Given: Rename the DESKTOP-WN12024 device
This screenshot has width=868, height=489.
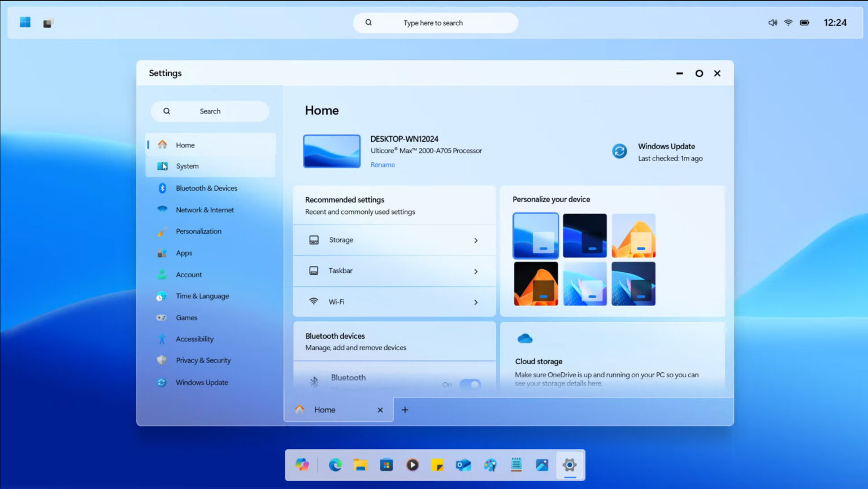Looking at the screenshot, I should [383, 164].
